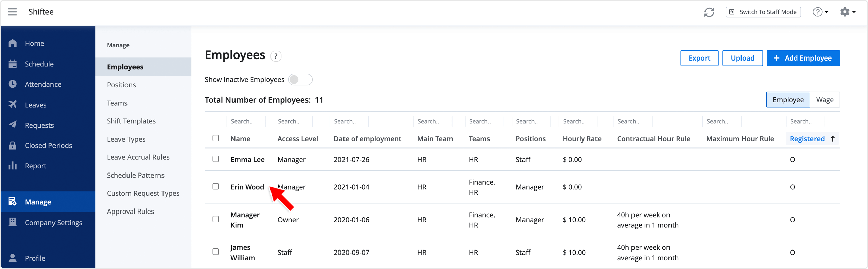Click the Date of employment search field
Screen dimensions: 868x269
pos(349,121)
